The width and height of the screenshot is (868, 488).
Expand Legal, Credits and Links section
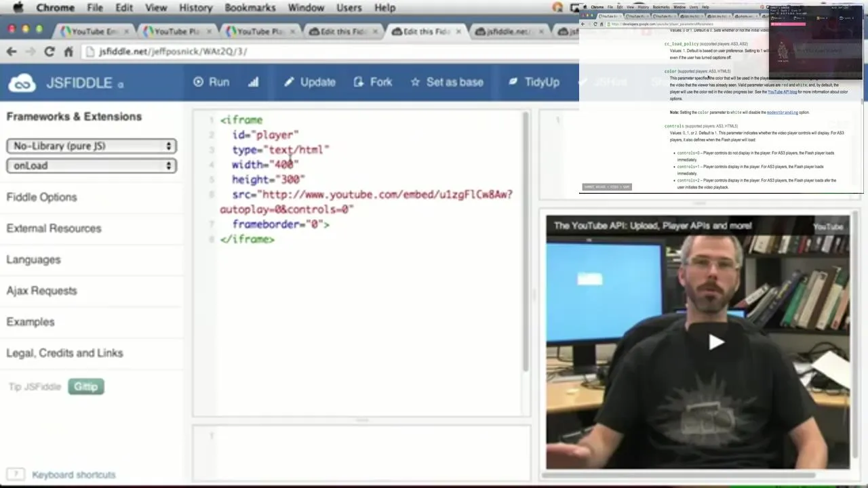(64, 353)
